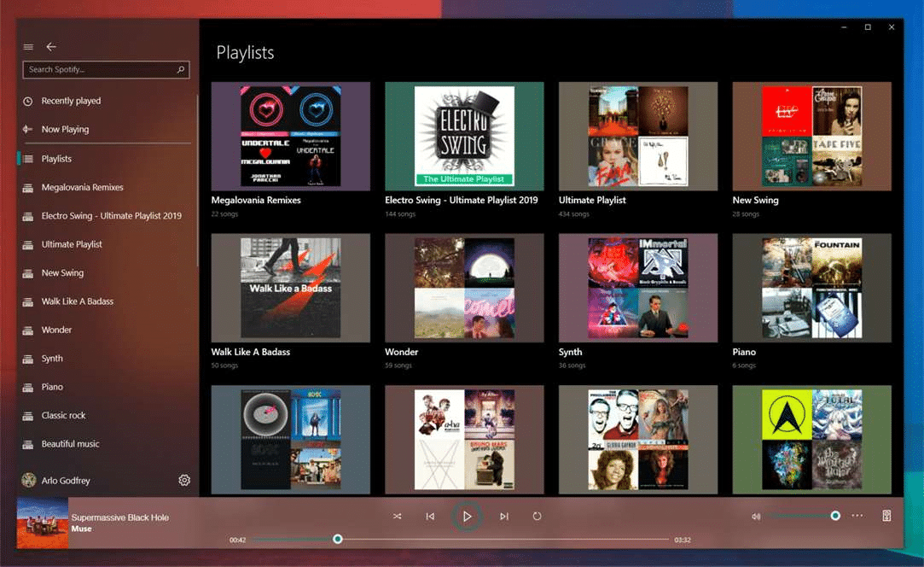Mute audio with the volume icon
The width and height of the screenshot is (924, 567).
tap(756, 516)
